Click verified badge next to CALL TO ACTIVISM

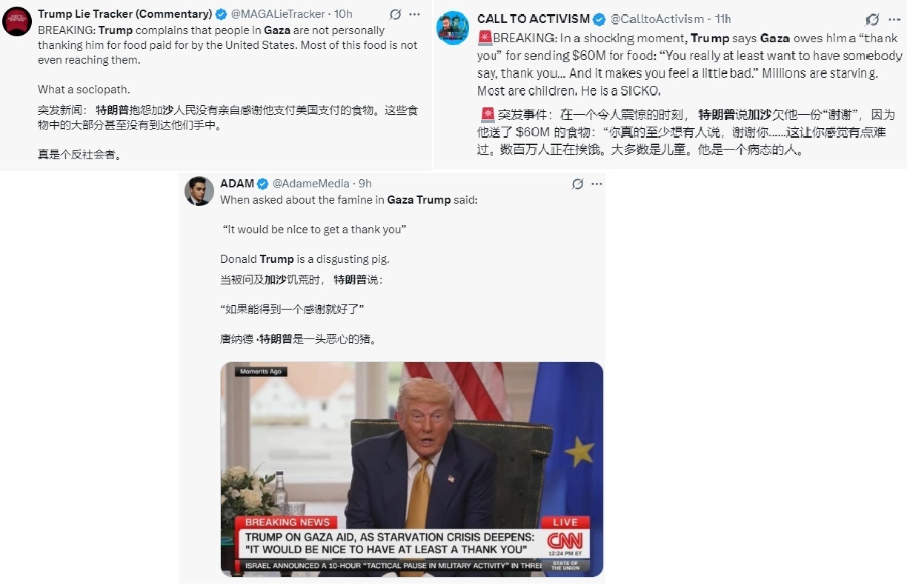click(600, 19)
